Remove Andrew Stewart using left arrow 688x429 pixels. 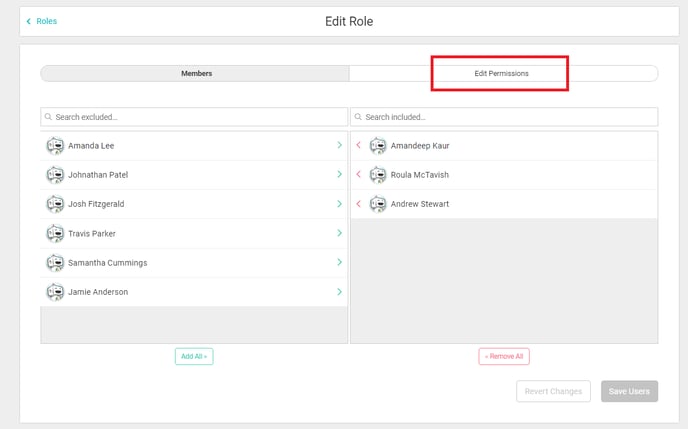tap(358, 204)
